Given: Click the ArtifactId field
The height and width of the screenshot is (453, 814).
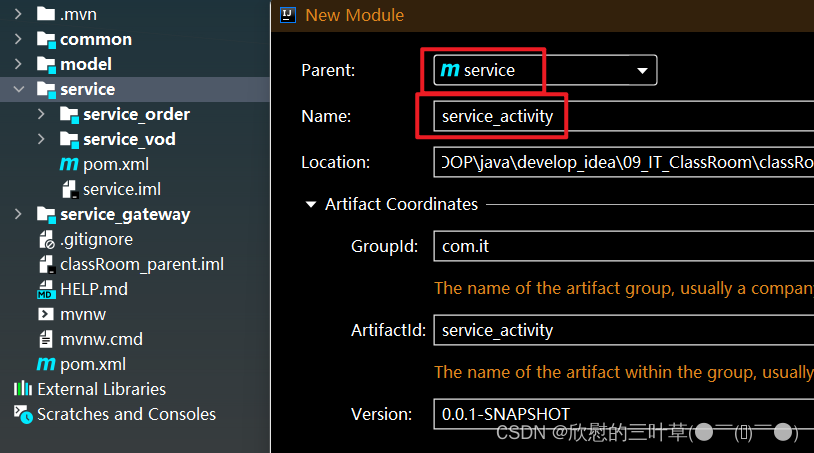Looking at the screenshot, I should tap(623, 330).
